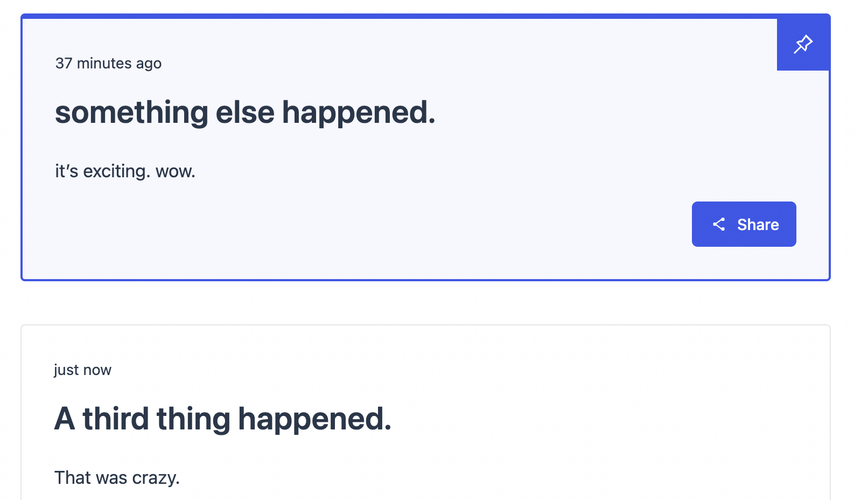Click the number "37" in the first timestamp
This screenshot has height=500, width=868.
pos(64,64)
